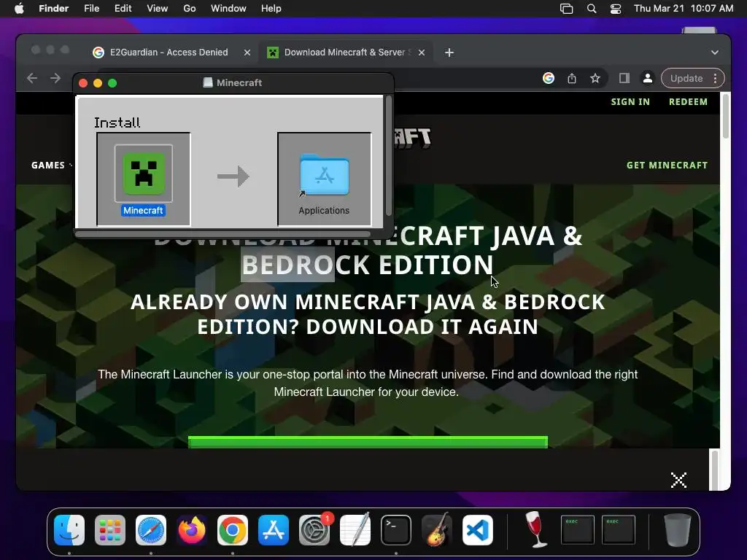
Task: Open the View menu
Action: click(x=158, y=9)
